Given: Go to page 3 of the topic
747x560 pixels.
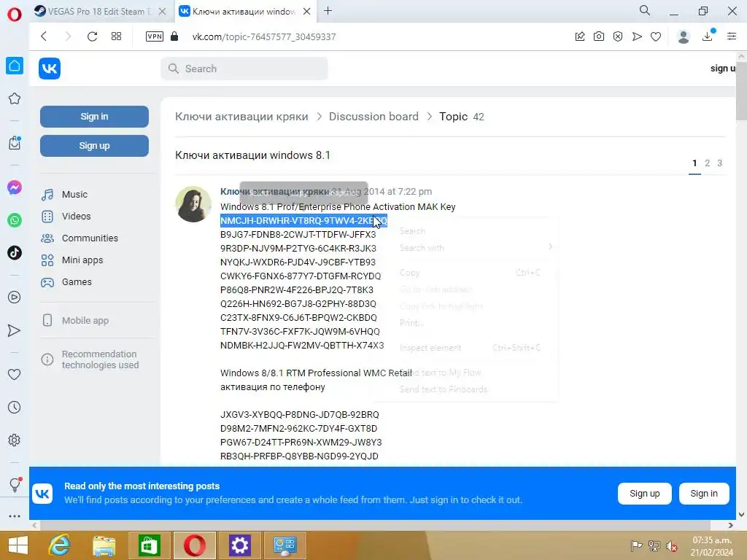Looking at the screenshot, I should click(x=719, y=163).
